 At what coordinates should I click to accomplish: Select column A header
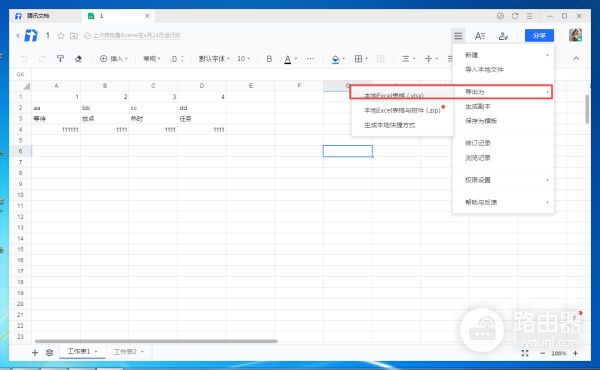coord(56,86)
